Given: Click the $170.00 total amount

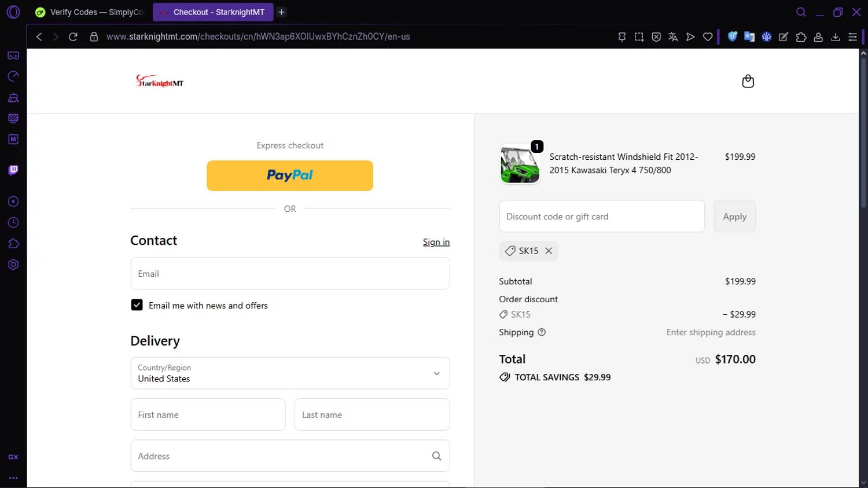Looking at the screenshot, I should click(x=735, y=359).
